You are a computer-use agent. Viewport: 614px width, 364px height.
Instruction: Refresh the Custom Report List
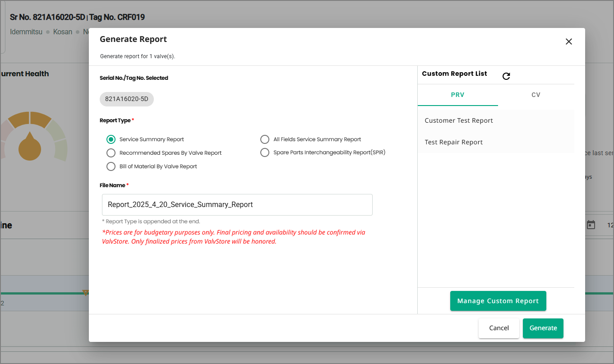click(x=506, y=76)
